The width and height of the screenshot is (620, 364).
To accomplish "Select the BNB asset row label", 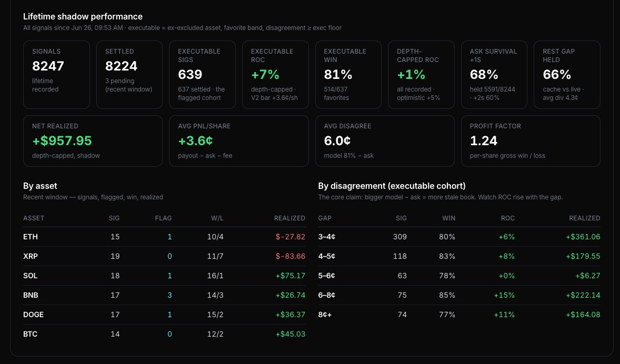I will click(31, 295).
